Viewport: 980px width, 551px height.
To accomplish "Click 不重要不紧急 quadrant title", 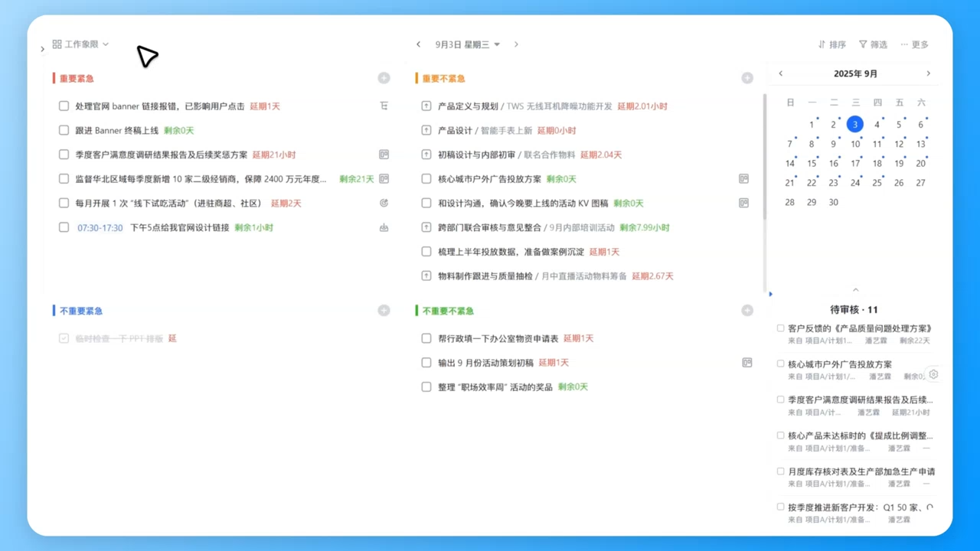I will point(448,311).
